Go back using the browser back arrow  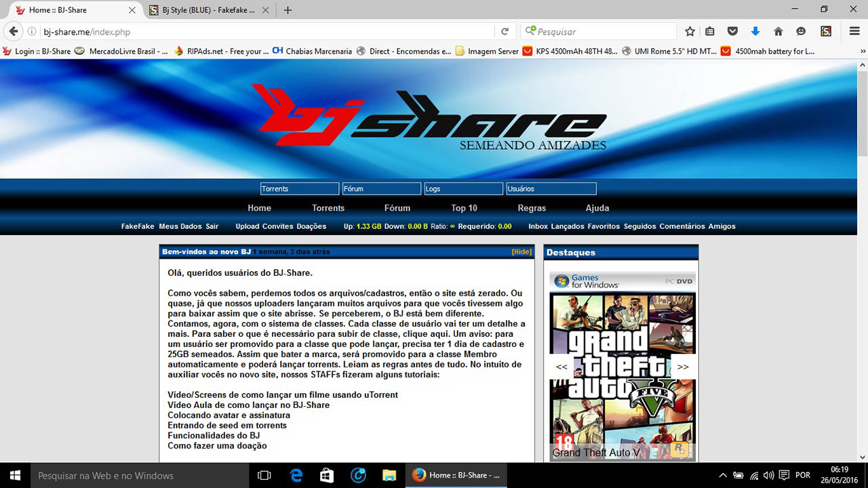tap(13, 31)
